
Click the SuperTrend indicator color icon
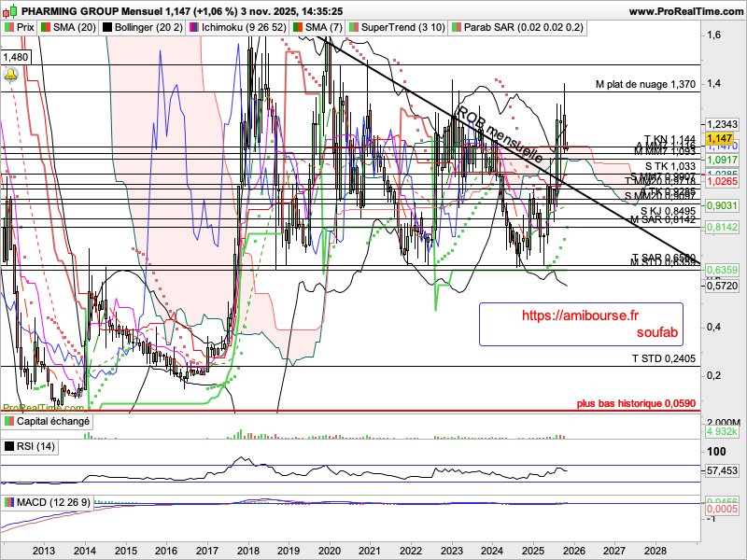click(x=353, y=28)
